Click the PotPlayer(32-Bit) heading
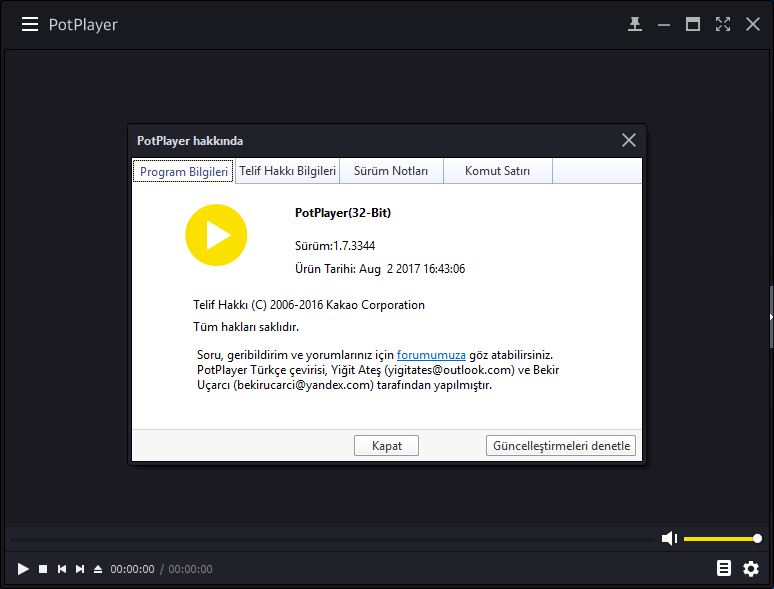The image size is (774, 589). (x=343, y=213)
